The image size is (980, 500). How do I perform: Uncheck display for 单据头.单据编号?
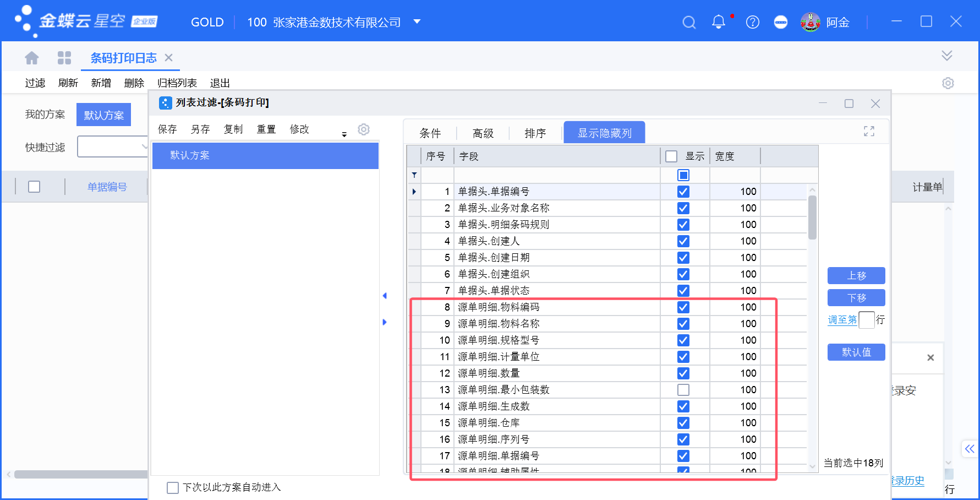683,192
